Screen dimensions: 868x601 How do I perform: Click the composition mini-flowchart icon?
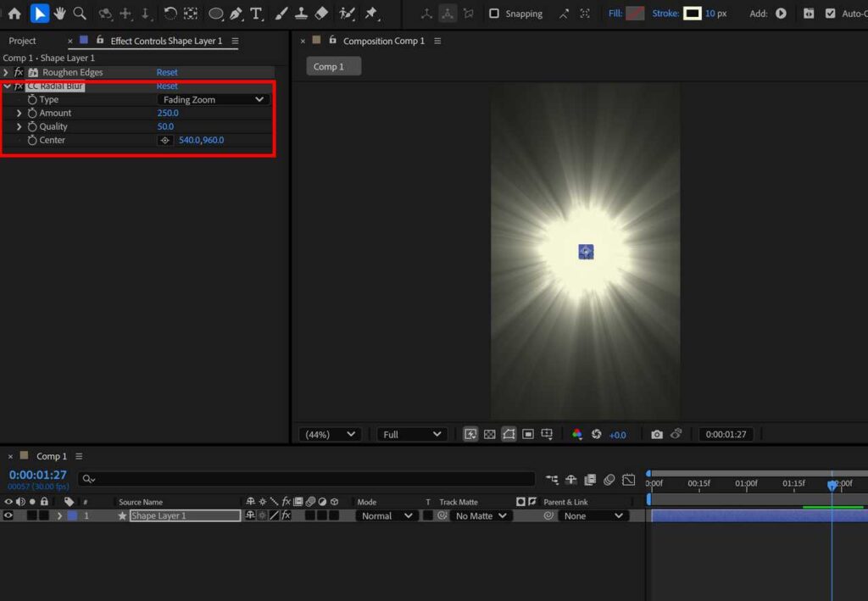(x=552, y=480)
